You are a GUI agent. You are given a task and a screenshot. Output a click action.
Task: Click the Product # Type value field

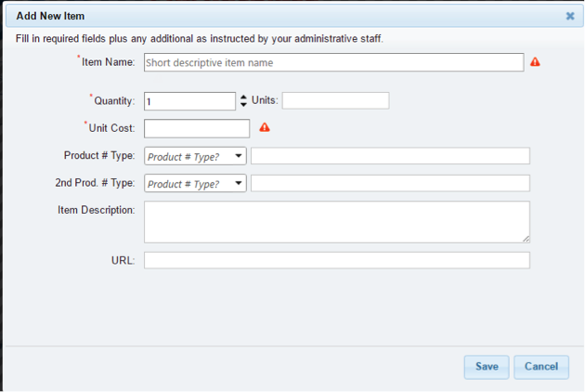(390, 156)
